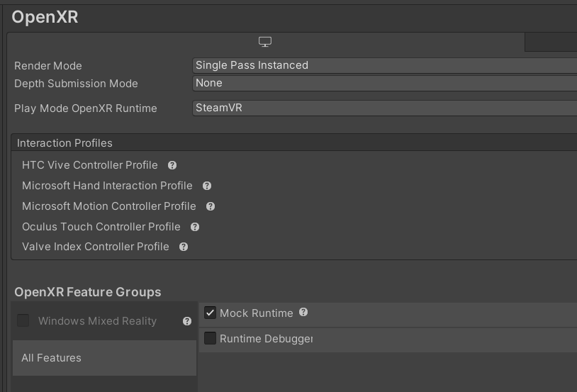Open help for Windows Mixed Reality group
This screenshot has width=577, height=392.
pos(187,321)
